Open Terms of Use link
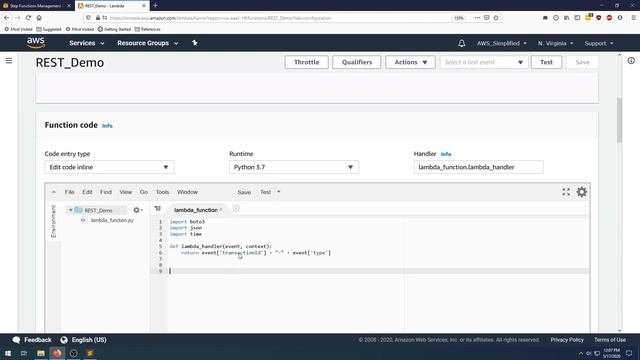The image size is (640, 360). [610, 340]
